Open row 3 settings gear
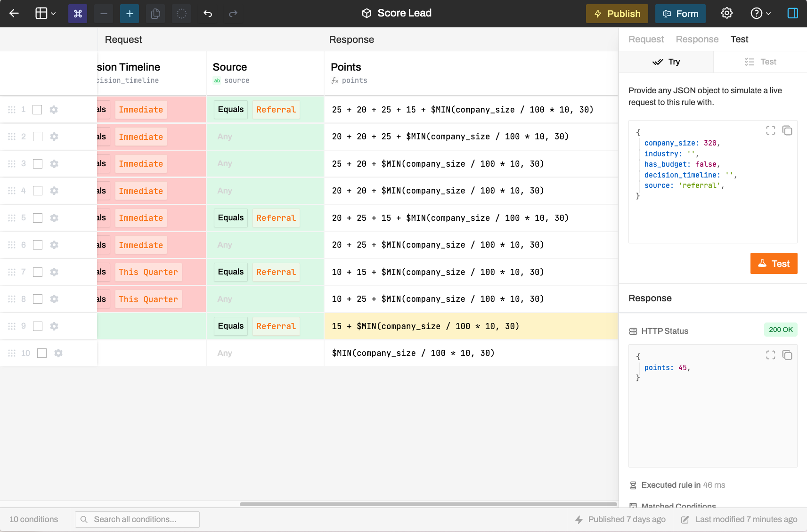Image resolution: width=807 pixels, height=532 pixels. 54,164
